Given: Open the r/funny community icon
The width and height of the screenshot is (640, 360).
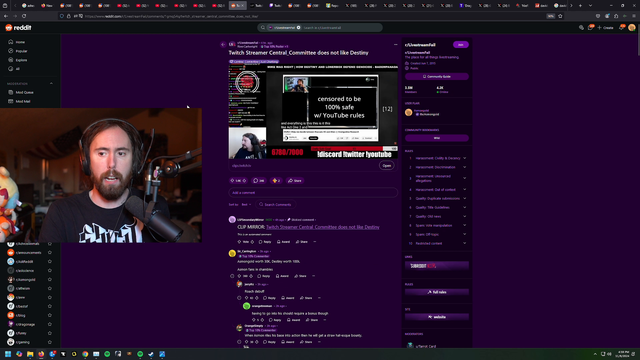Looking at the screenshot, I should coord(11,333).
